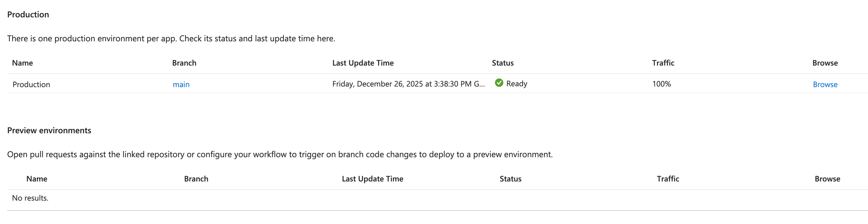Click Production table Last Update Time header
Screen dimensions: 868x224
[x=363, y=63]
